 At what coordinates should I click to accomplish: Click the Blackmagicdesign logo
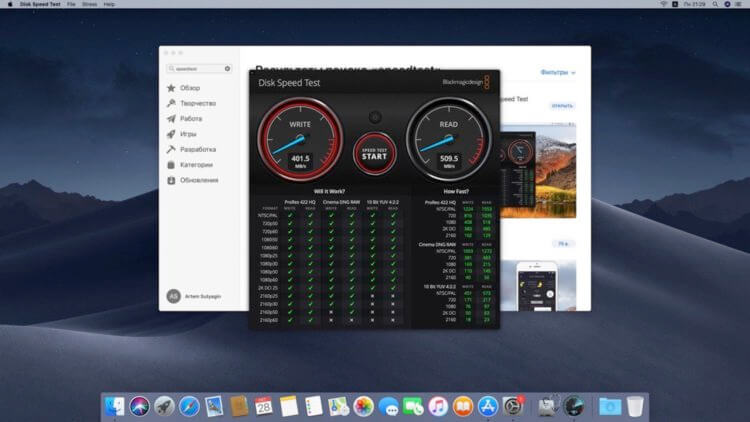pos(466,82)
